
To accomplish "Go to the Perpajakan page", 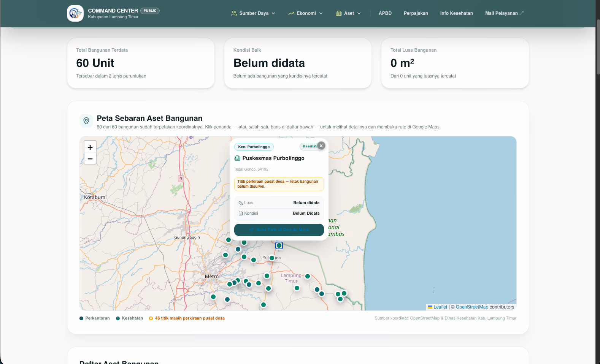I will click(416, 13).
